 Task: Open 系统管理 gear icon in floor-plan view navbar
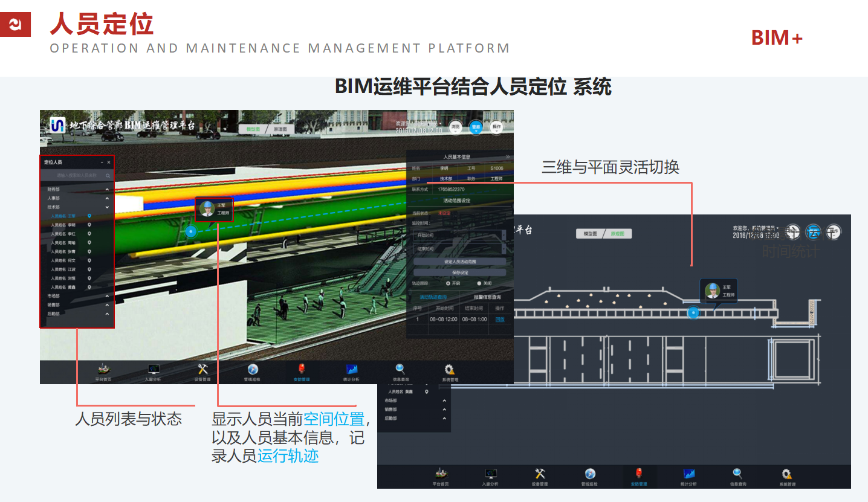[787, 475]
